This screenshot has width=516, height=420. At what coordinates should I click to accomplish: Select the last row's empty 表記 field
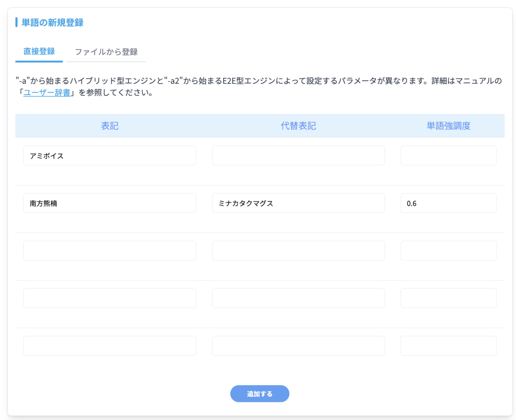(109, 346)
